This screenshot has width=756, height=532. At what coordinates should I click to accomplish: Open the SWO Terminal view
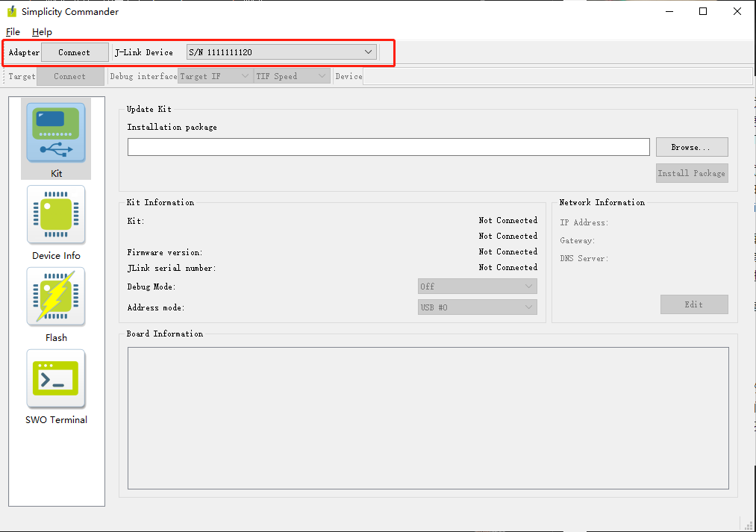click(x=56, y=387)
